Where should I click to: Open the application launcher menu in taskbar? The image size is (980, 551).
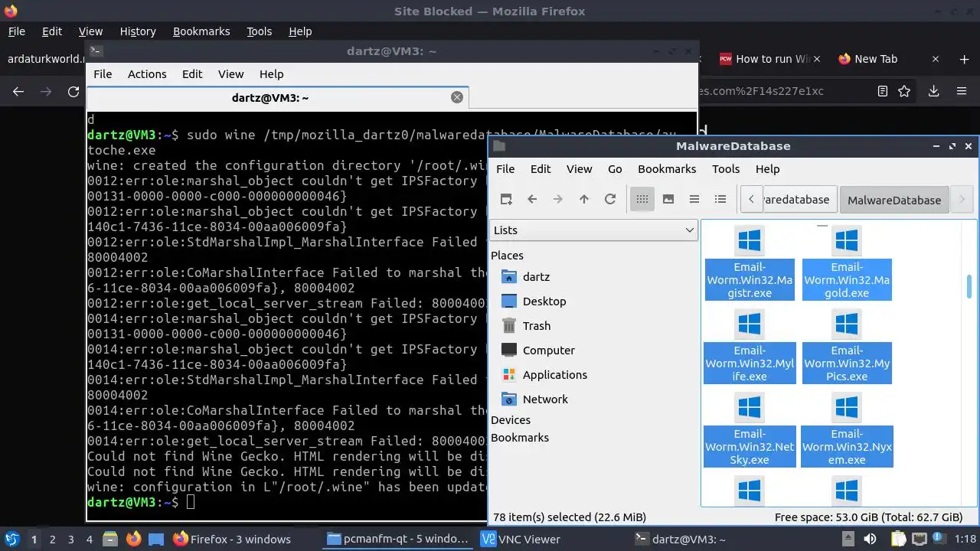click(11, 539)
